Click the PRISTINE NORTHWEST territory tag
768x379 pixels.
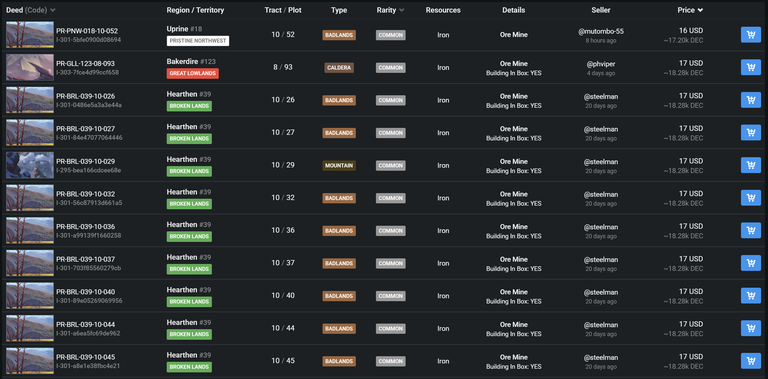point(198,41)
